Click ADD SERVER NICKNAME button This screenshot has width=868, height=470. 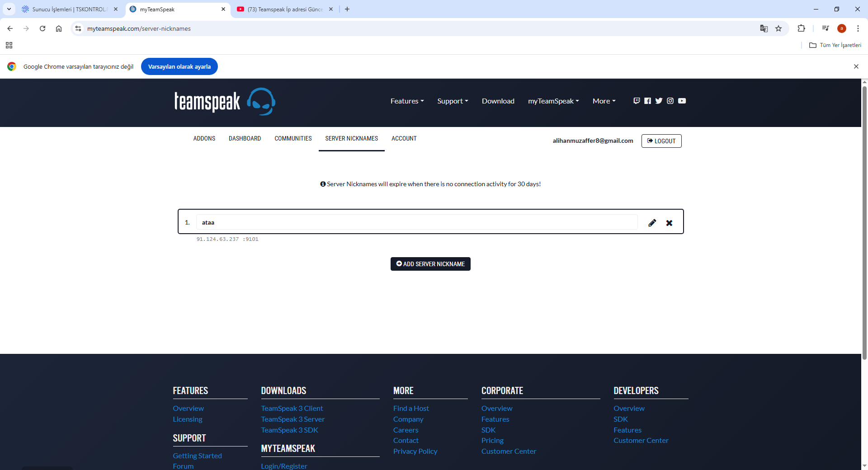point(430,264)
